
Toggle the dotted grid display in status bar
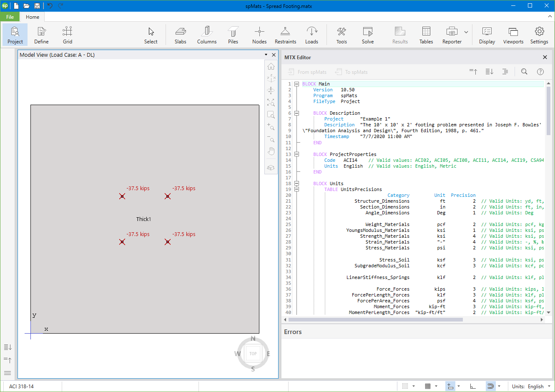(x=405, y=386)
